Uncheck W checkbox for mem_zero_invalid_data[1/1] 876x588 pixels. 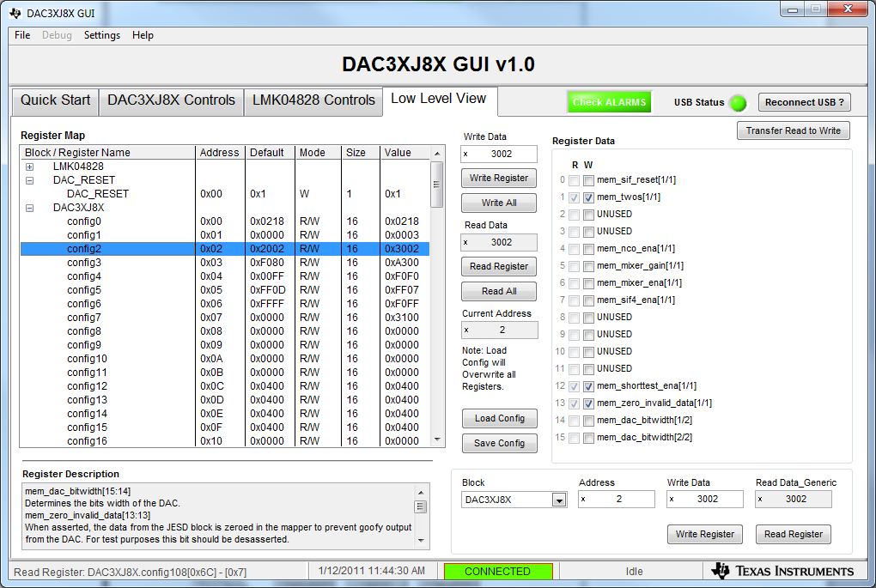pyautogui.click(x=588, y=403)
